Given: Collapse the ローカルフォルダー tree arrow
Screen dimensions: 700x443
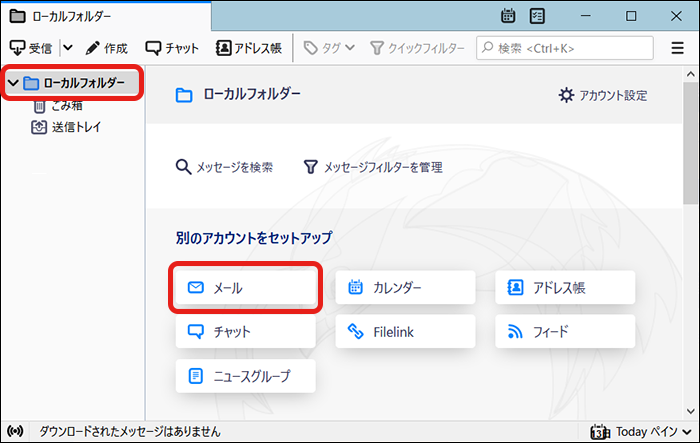Looking at the screenshot, I should (x=13, y=83).
